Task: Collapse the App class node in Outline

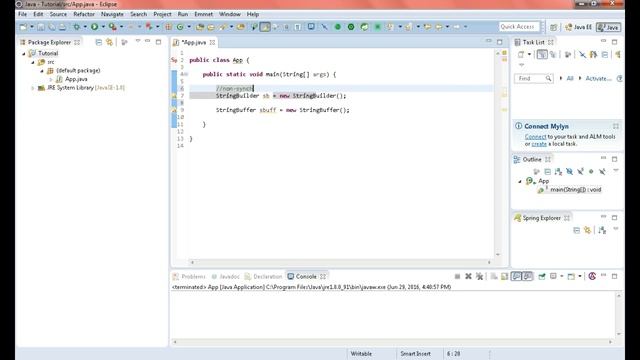Action: tap(520, 181)
